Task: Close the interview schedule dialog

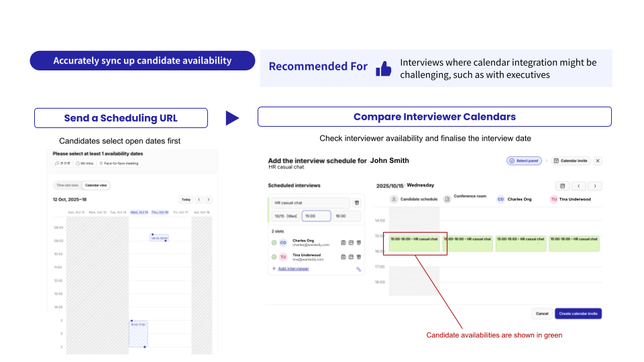Action: [598, 161]
